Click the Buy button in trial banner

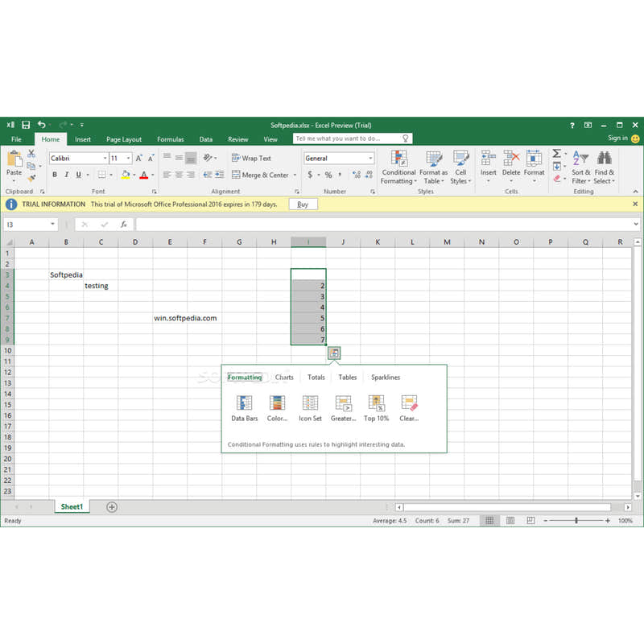(303, 204)
